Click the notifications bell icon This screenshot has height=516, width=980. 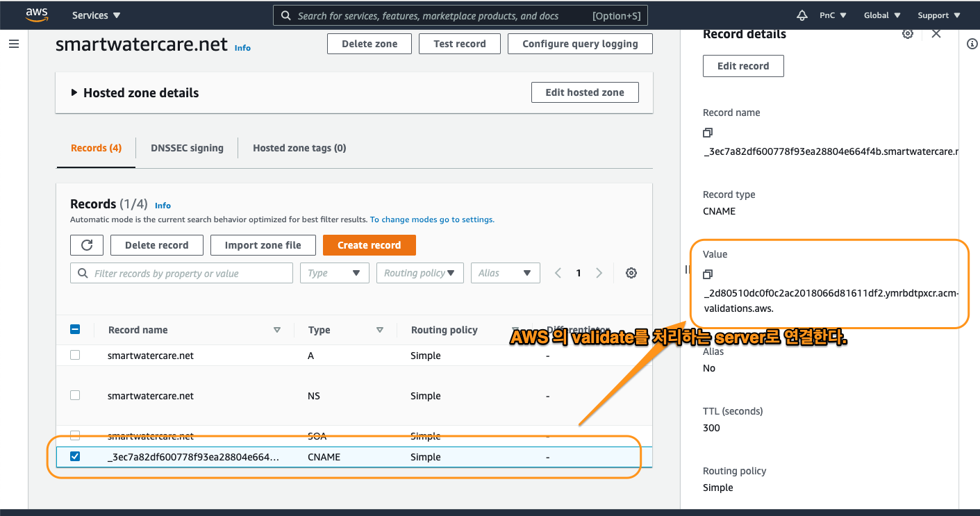802,15
